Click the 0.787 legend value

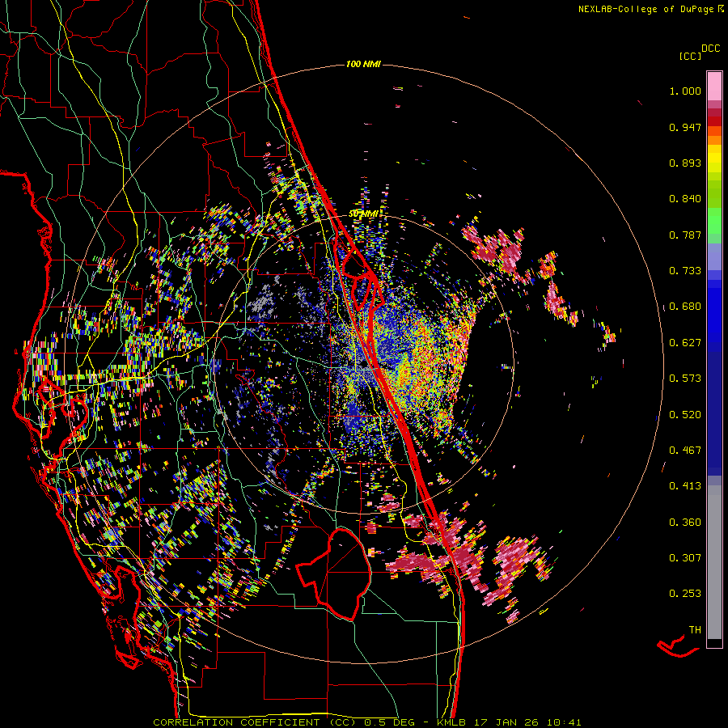click(685, 235)
